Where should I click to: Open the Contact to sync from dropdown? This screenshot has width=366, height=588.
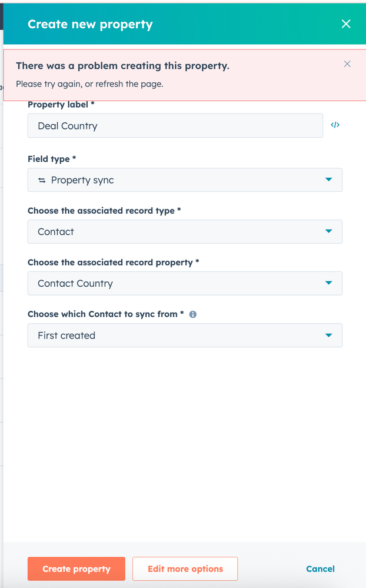[x=184, y=335]
